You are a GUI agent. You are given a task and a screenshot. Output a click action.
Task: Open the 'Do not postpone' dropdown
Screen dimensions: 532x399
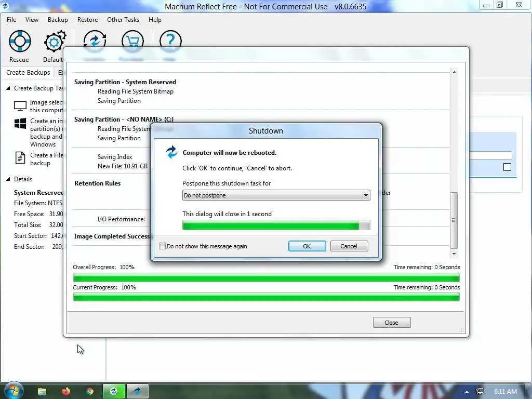pos(276,195)
